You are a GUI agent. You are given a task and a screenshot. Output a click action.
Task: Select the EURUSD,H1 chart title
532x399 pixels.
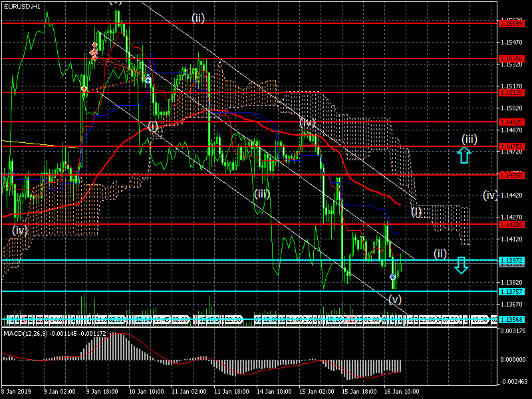click(x=22, y=7)
